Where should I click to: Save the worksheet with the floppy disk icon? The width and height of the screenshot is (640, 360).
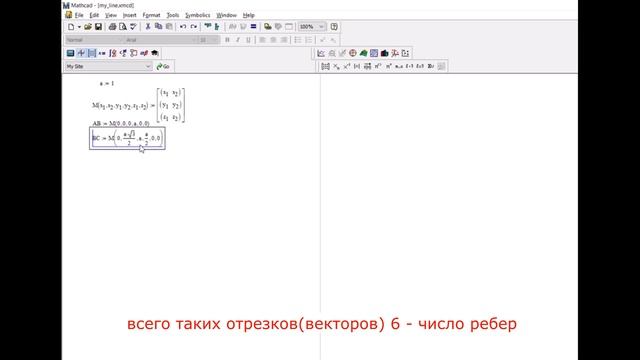click(98, 27)
